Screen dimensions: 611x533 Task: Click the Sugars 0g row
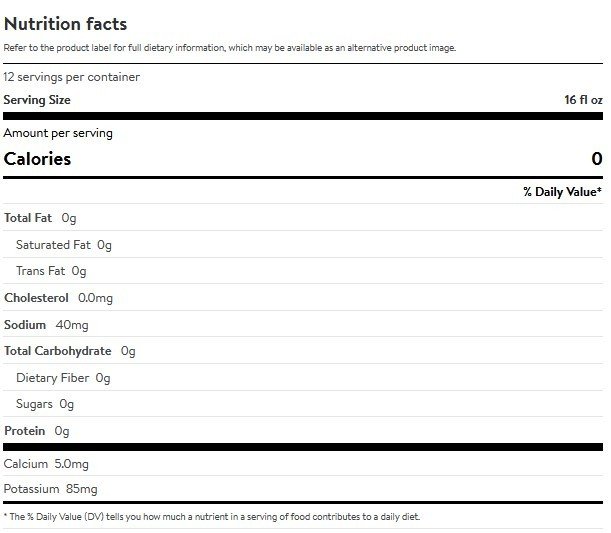303,404
